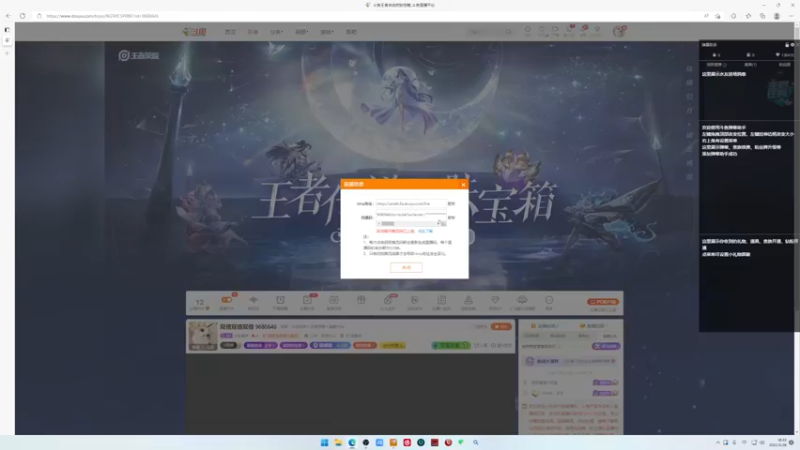Expand the system tray hidden icons chevron
This screenshot has height=450, width=800.
[x=717, y=442]
